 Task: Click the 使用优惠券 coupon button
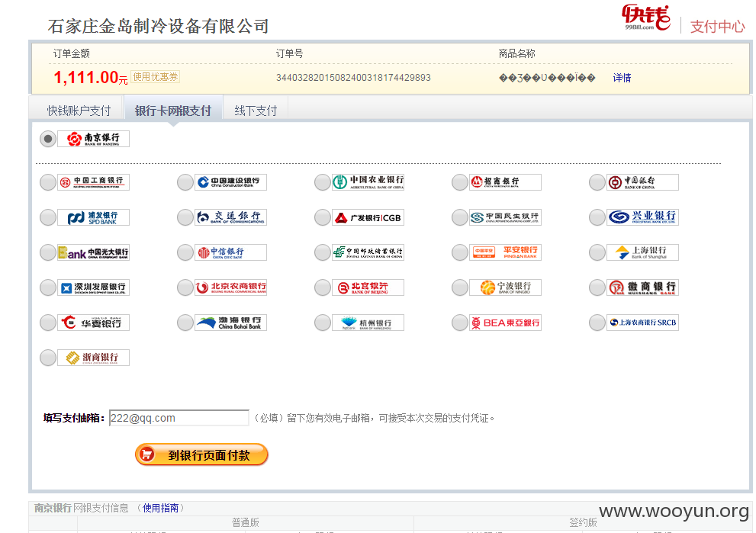pyautogui.click(x=156, y=76)
